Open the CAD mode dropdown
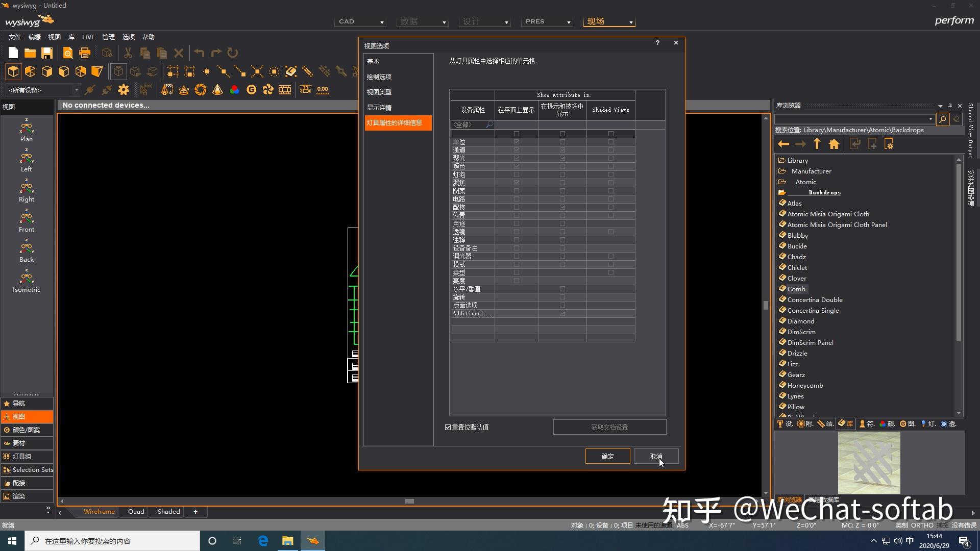The height and width of the screenshot is (551, 980). 361,22
